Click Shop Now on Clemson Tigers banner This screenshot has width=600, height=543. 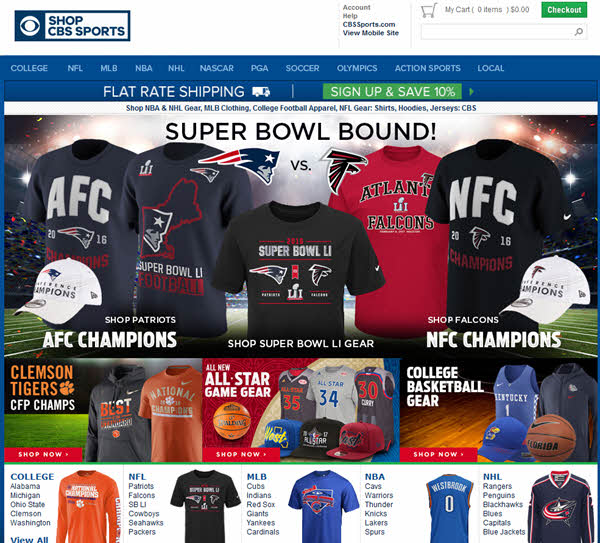point(43,454)
